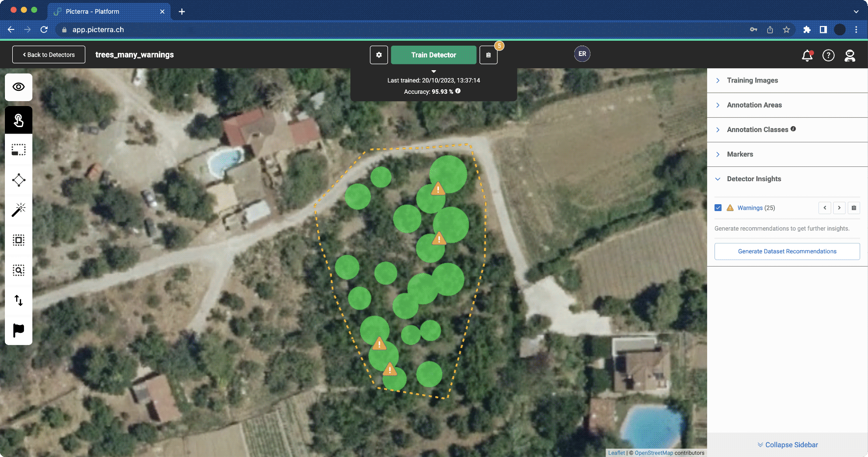Select the magic wand tool
Viewport: 868px width, 457px height.
click(19, 210)
